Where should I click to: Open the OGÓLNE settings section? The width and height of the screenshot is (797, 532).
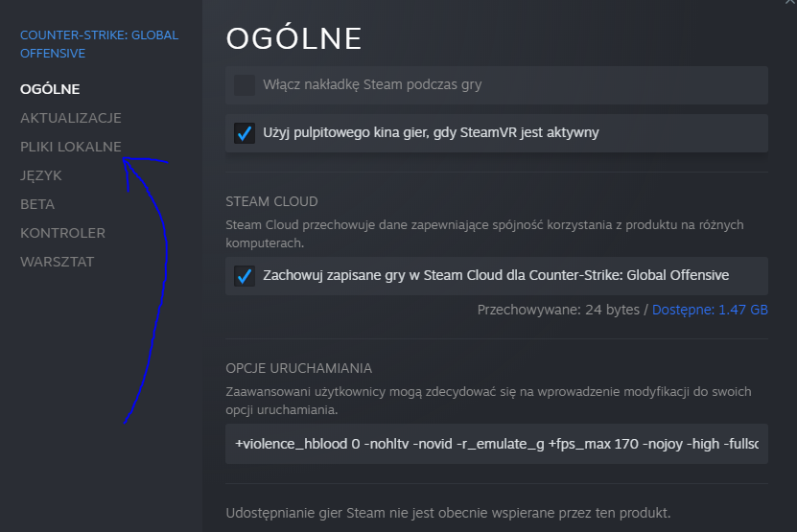click(x=50, y=89)
